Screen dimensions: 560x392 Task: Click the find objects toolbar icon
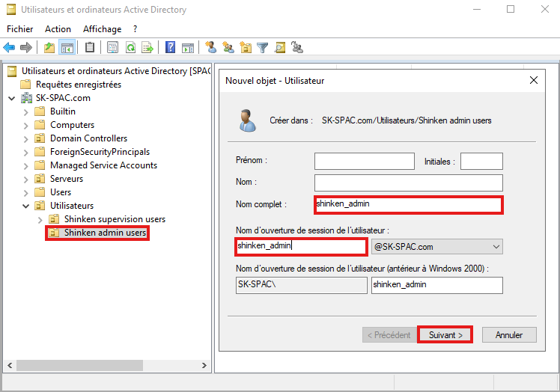[x=280, y=47]
